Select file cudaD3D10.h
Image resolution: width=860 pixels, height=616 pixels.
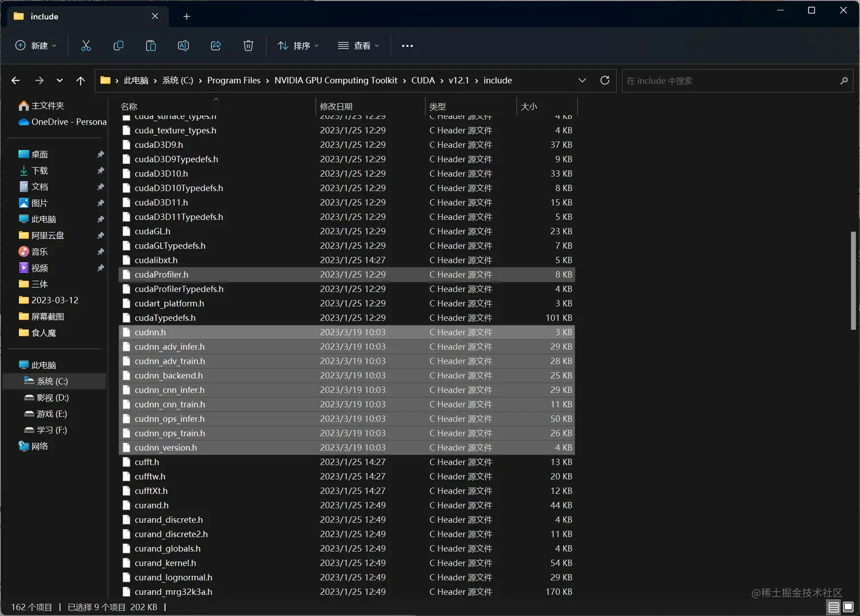[x=346, y=173]
